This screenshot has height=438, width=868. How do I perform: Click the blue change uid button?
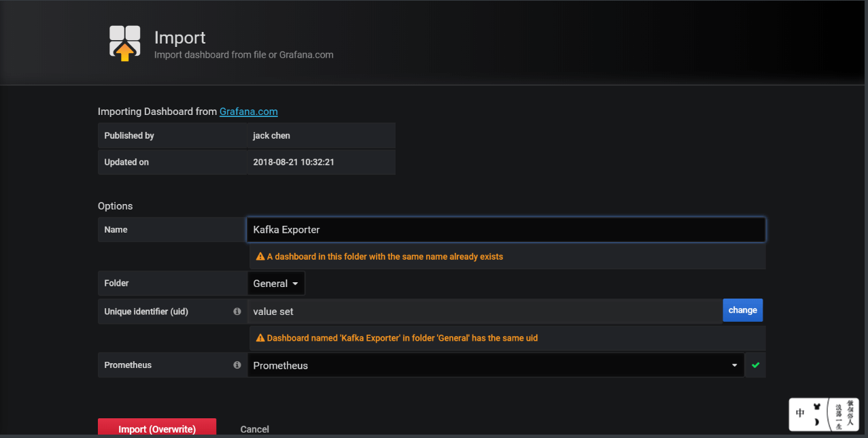[x=742, y=310]
